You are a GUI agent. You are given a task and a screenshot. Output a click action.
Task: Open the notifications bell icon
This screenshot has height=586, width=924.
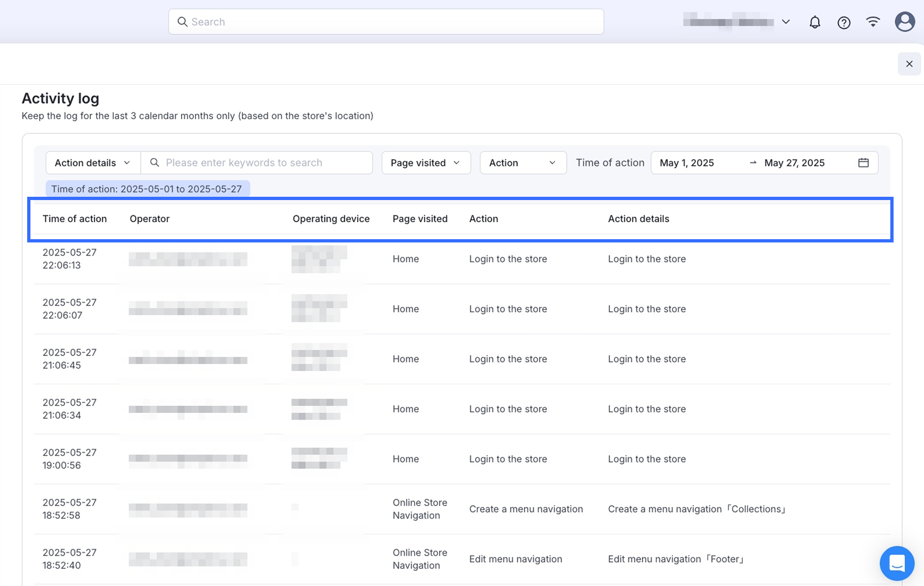814,22
